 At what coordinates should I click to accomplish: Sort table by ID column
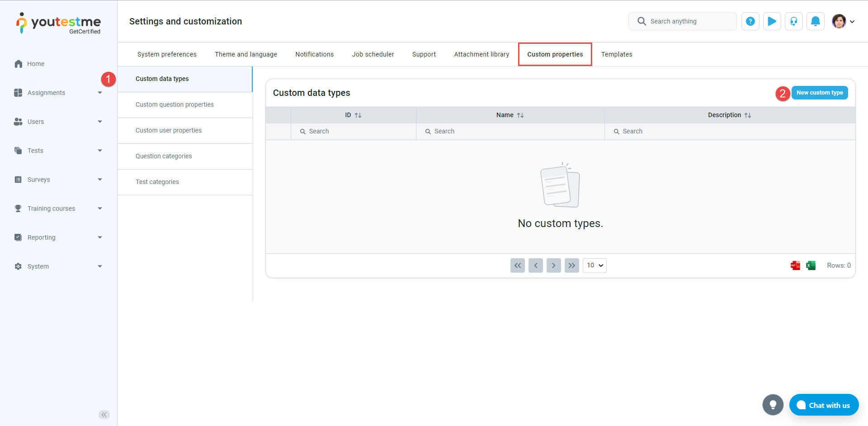358,115
